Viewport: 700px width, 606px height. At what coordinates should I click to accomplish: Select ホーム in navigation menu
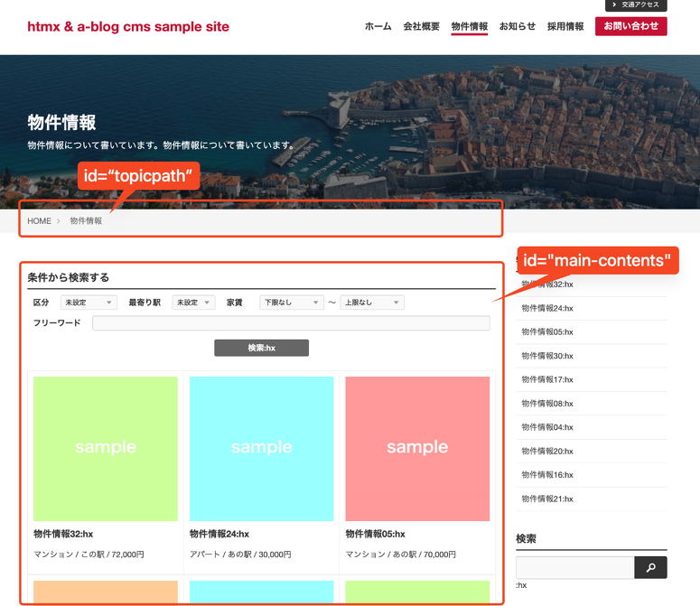378,26
